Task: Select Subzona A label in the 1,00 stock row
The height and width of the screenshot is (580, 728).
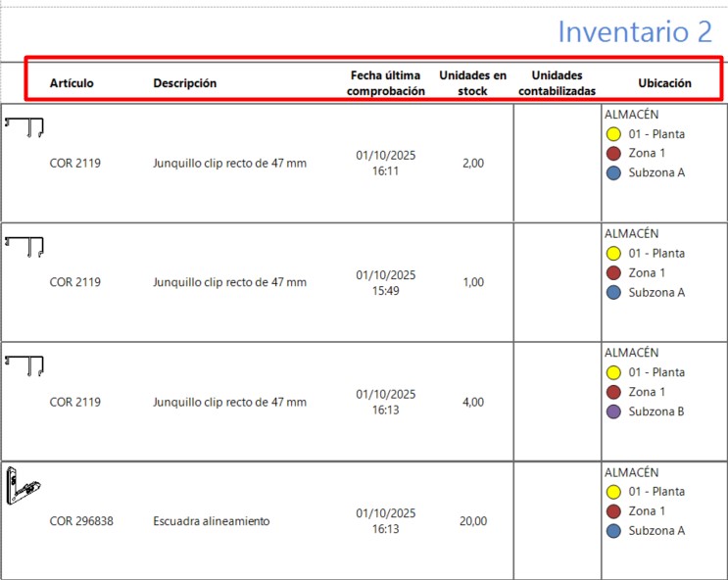Action: click(x=656, y=292)
